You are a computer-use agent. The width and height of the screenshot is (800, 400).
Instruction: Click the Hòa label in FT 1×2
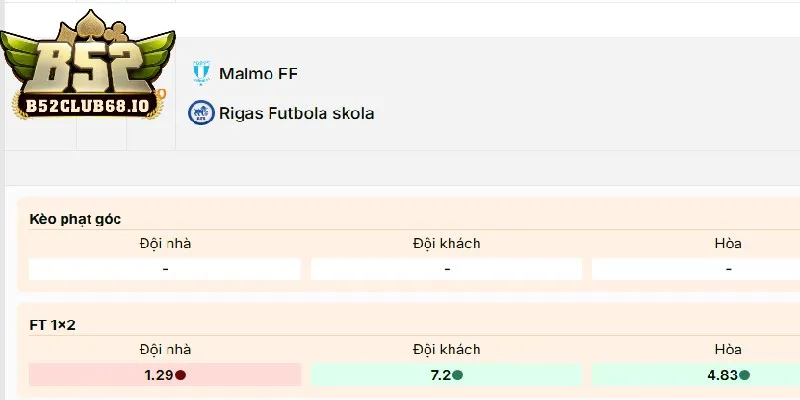[x=727, y=349]
